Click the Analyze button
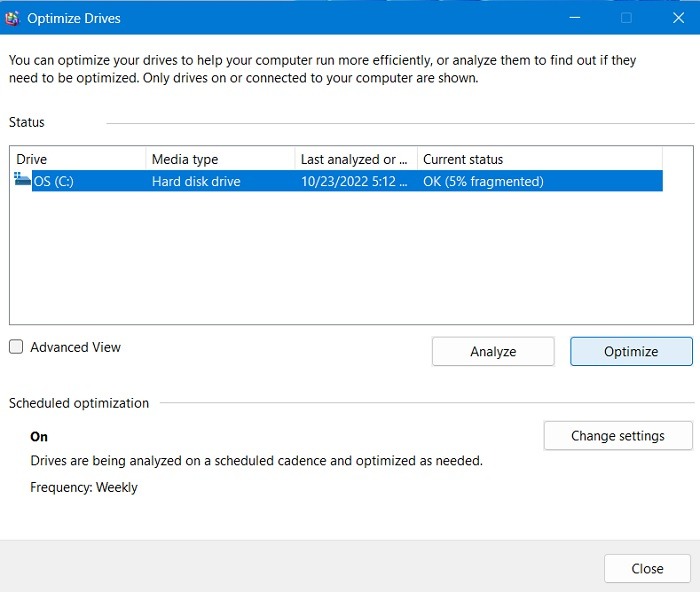The height and width of the screenshot is (592, 700). [x=493, y=351]
